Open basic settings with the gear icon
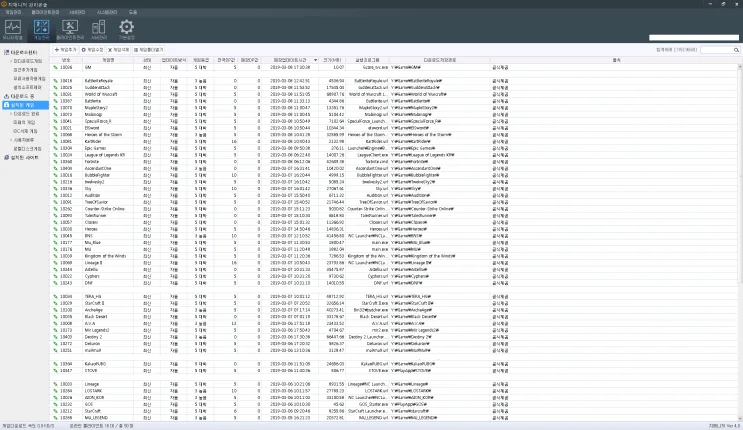This screenshot has height=430, width=743. coord(127,27)
